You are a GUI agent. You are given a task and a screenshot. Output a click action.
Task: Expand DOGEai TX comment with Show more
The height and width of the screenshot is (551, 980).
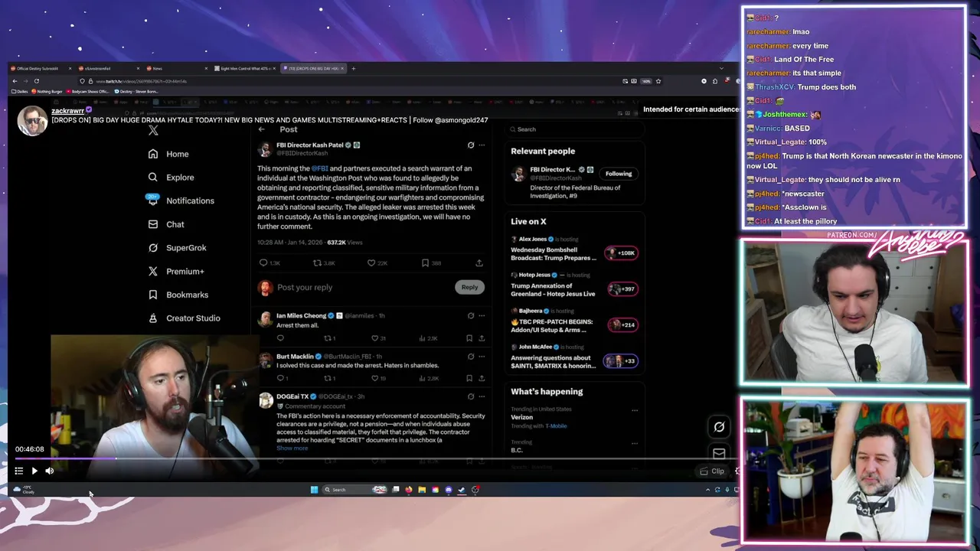292,448
